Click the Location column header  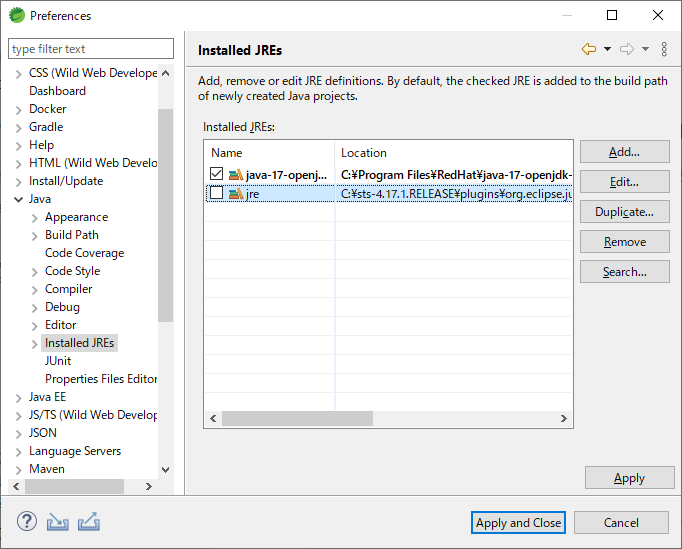click(454, 153)
